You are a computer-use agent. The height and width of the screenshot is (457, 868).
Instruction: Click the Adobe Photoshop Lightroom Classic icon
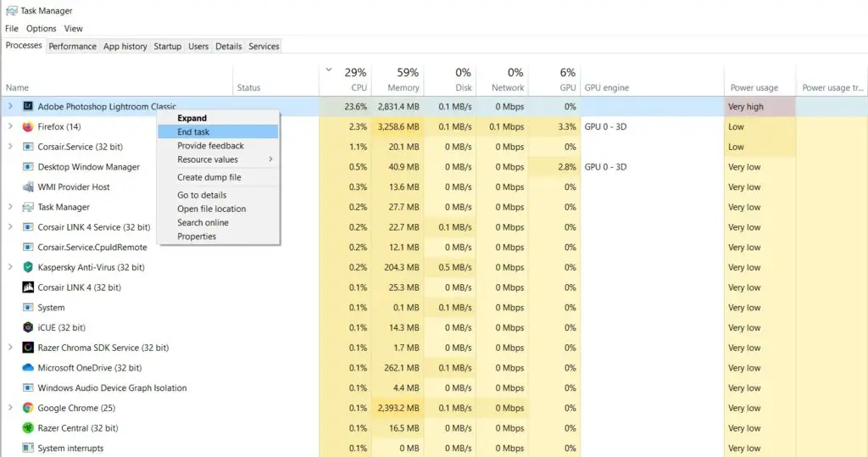point(28,106)
